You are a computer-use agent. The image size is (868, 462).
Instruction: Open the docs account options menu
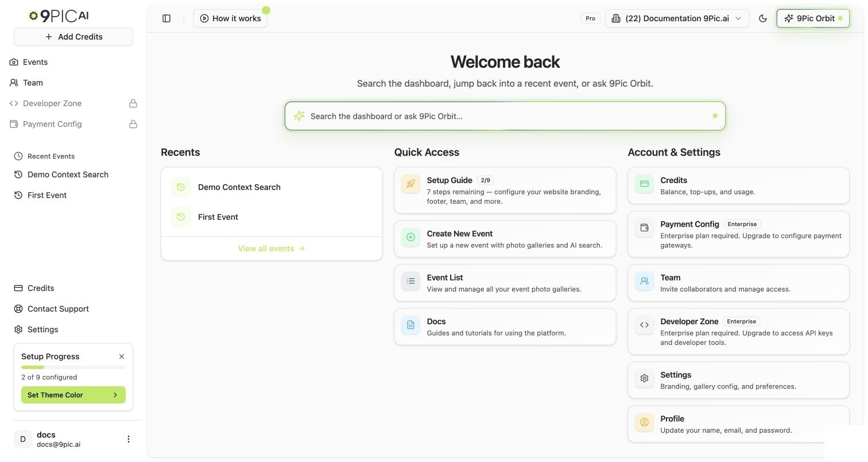pyautogui.click(x=129, y=439)
